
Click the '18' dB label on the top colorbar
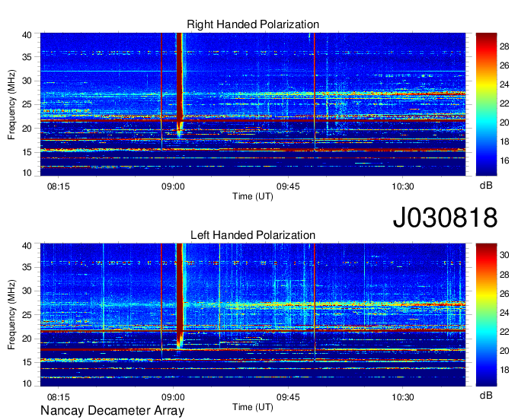pos(504,142)
